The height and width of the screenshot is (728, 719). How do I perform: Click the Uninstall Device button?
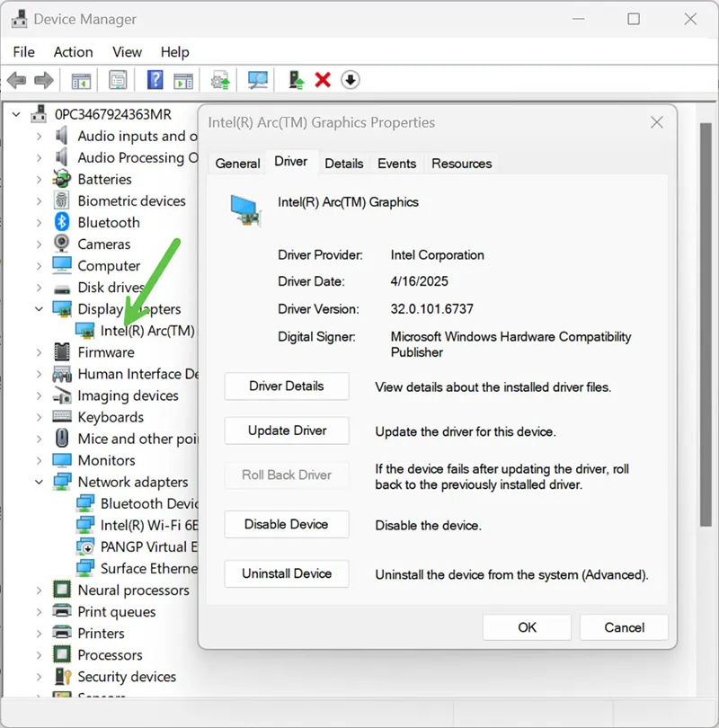tap(287, 573)
